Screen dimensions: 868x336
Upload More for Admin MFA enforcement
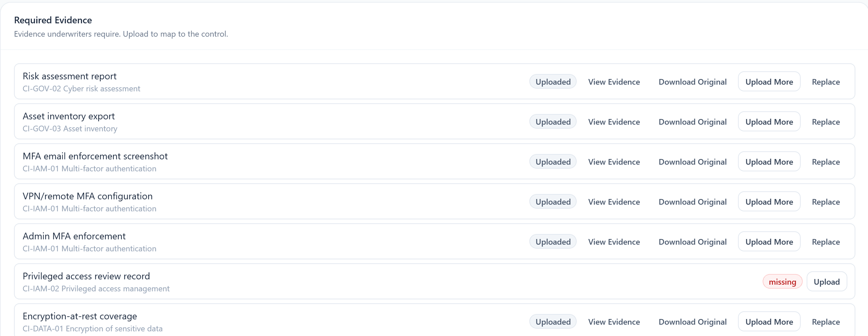click(x=769, y=242)
